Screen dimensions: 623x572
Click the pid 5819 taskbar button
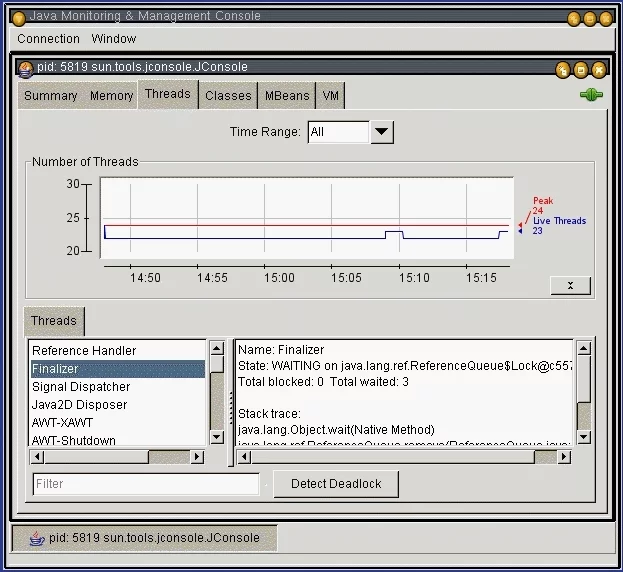pyautogui.click(x=144, y=538)
